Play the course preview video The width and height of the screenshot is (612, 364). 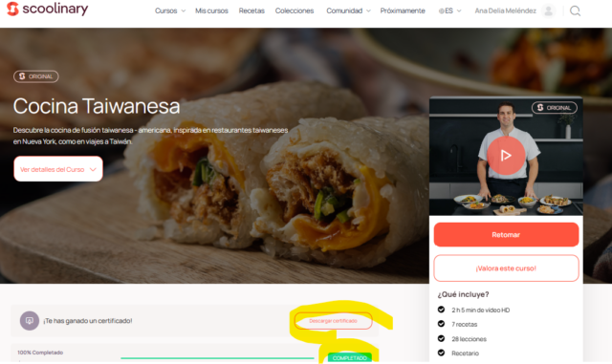pyautogui.click(x=506, y=156)
